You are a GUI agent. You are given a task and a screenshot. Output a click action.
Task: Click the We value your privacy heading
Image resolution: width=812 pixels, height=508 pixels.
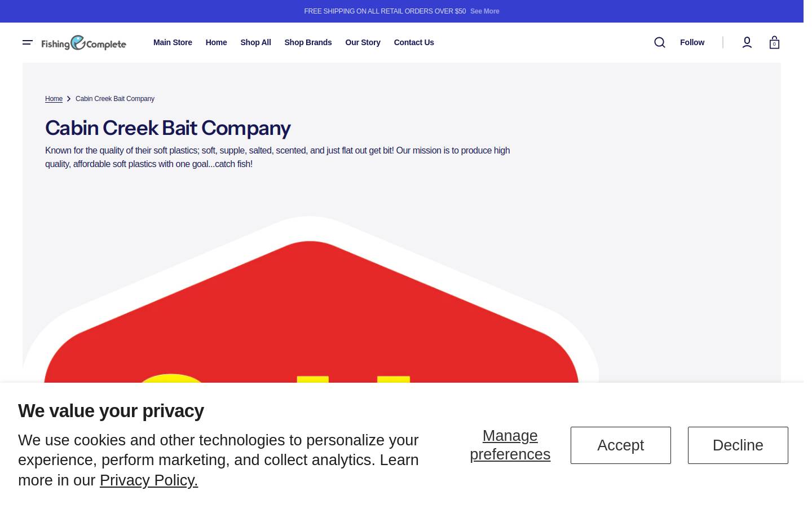click(x=111, y=411)
